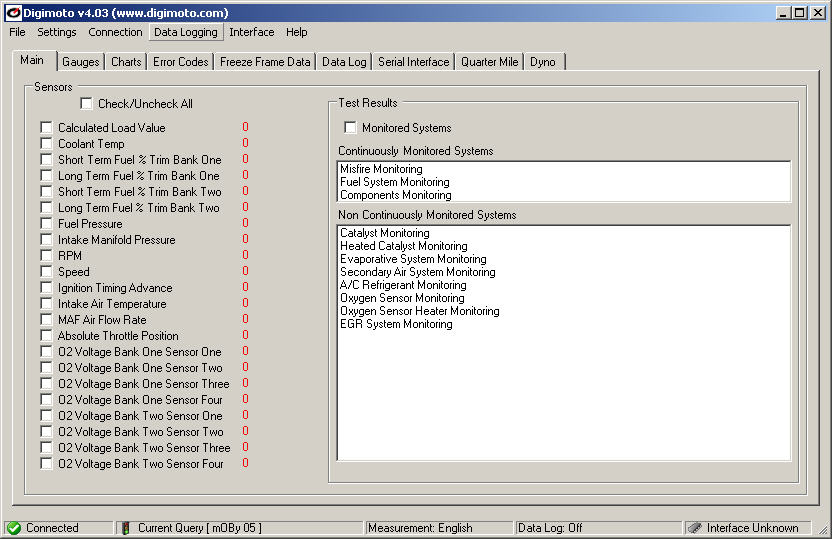This screenshot has height=539, width=832.
Task: Go to the Dyno tab
Action: [543, 62]
